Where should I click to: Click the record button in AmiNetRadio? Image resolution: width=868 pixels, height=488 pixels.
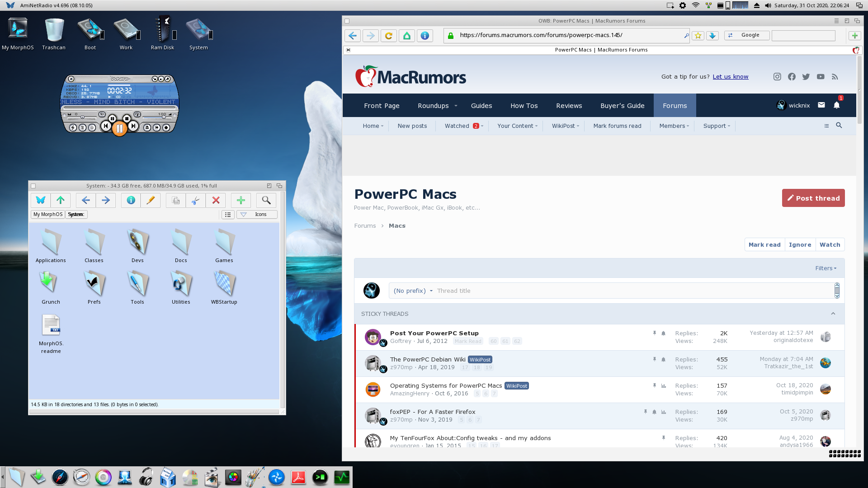166,127
